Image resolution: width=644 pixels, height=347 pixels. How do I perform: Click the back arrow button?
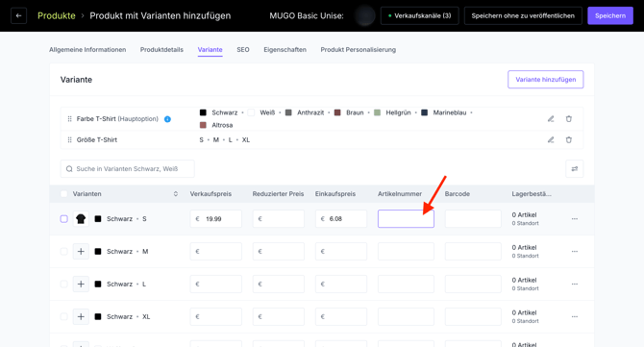[x=18, y=15]
